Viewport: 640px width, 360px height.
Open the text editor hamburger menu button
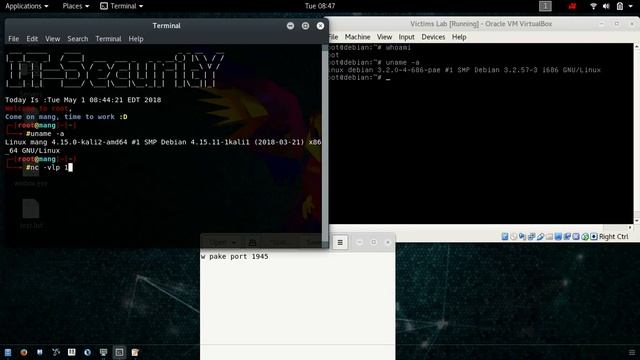click(340, 242)
